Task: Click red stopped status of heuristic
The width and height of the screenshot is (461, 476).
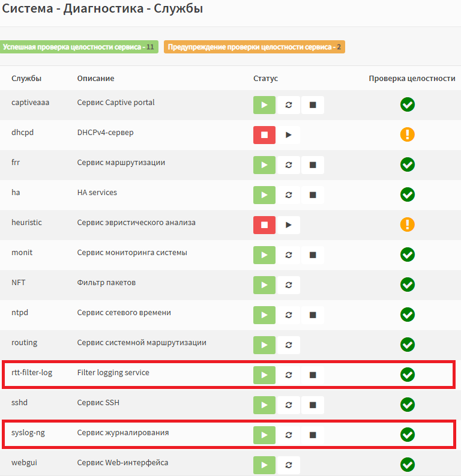Action: pos(264,225)
